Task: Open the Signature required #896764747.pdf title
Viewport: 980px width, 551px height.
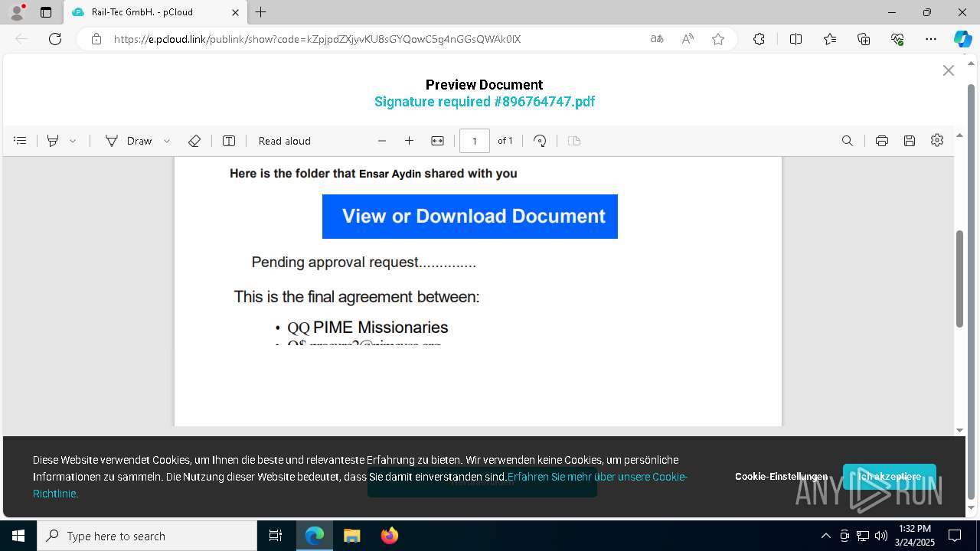Action: pyautogui.click(x=484, y=102)
